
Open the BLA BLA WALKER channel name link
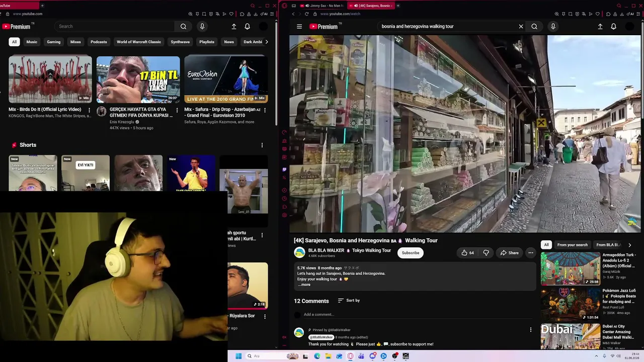coord(350,250)
